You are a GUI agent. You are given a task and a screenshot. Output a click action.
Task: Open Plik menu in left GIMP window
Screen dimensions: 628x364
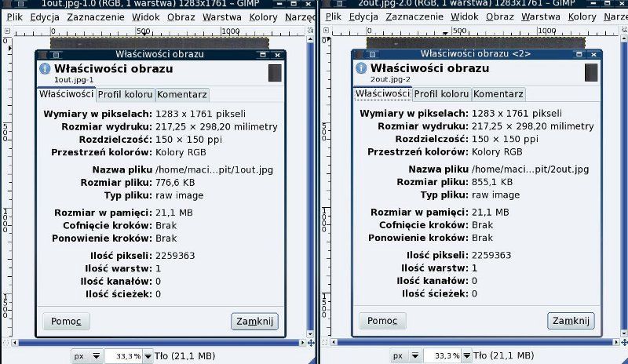pyautogui.click(x=14, y=17)
